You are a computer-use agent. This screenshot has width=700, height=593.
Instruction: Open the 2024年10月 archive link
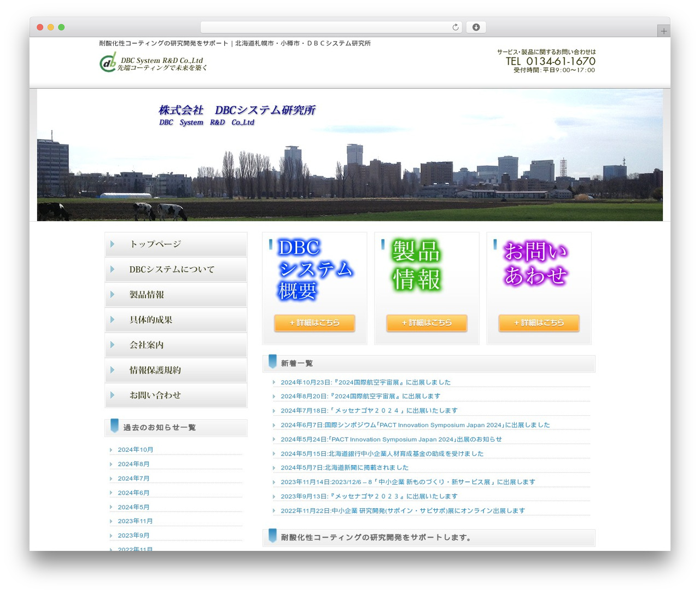(x=136, y=450)
